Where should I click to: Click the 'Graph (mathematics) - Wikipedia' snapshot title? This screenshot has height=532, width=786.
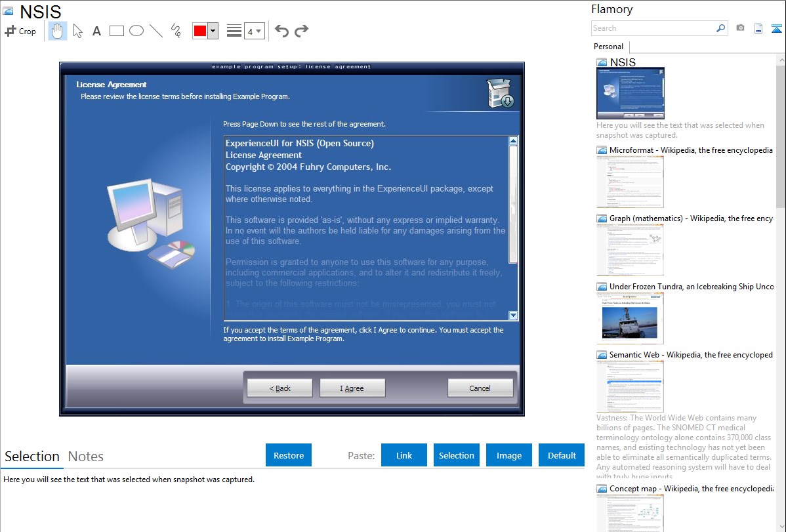691,218
